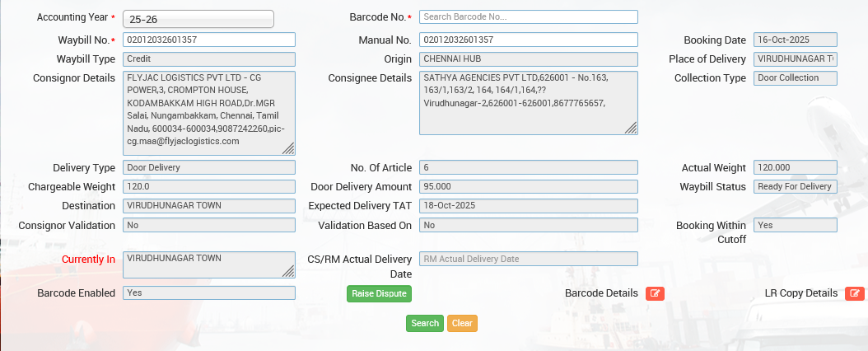The width and height of the screenshot is (868, 351).
Task: Click the Origin field showing Chennai Hub
Action: click(x=528, y=59)
